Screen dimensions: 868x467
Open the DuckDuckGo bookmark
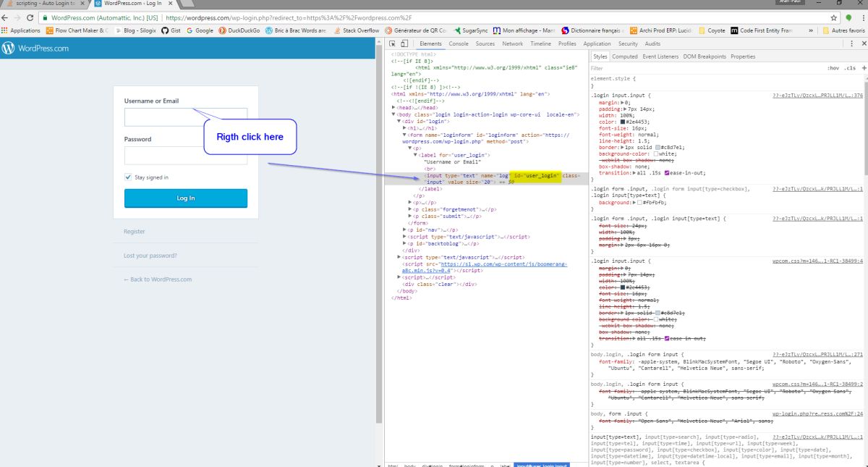click(x=239, y=30)
